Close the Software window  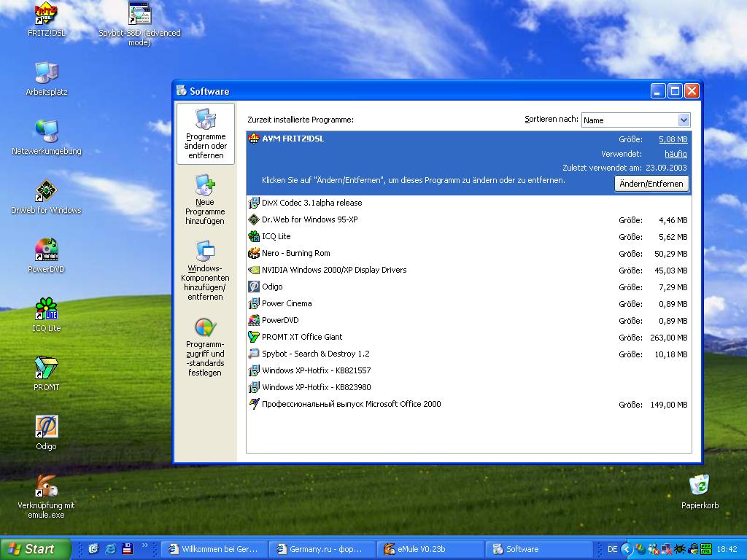[x=692, y=91]
